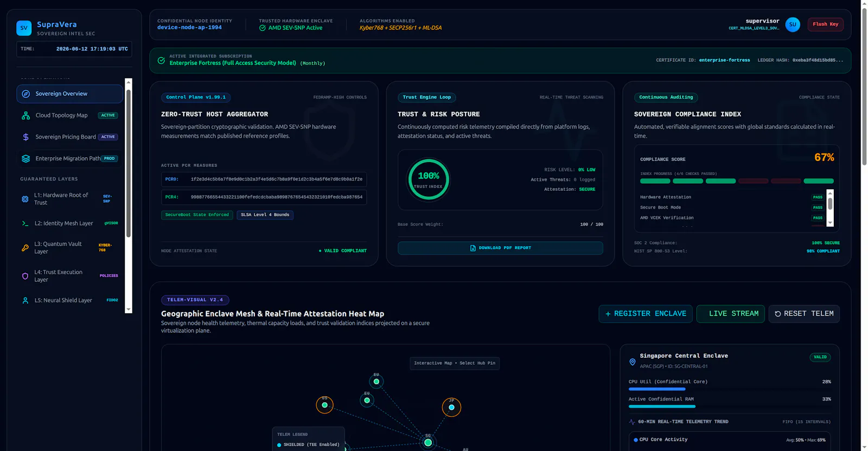The image size is (868, 451).
Task: Select the JP hub pin on map
Action: (451, 407)
